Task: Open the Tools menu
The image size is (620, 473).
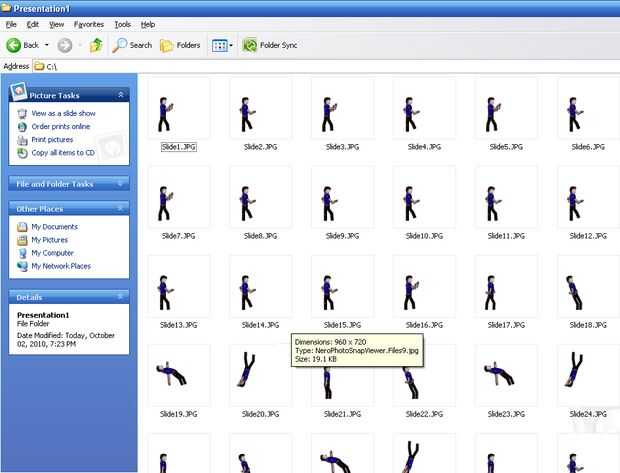Action: point(123,25)
